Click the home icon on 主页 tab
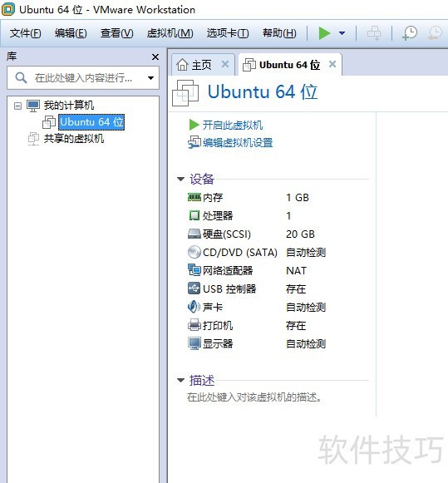 [x=182, y=65]
